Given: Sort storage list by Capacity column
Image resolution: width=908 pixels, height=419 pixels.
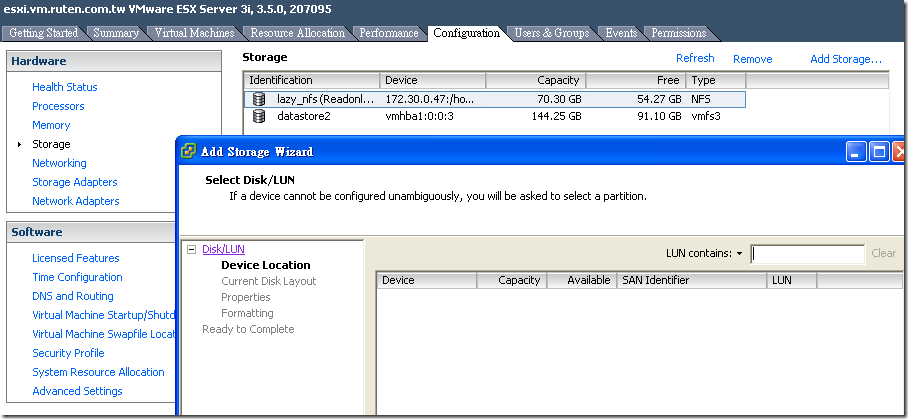Looking at the screenshot, I should (x=536, y=80).
